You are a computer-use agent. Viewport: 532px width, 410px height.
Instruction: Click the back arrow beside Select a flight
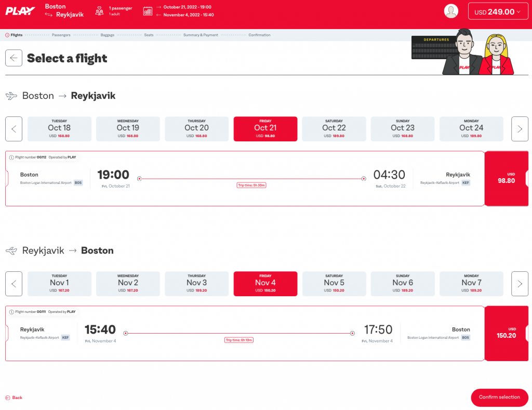coord(14,58)
